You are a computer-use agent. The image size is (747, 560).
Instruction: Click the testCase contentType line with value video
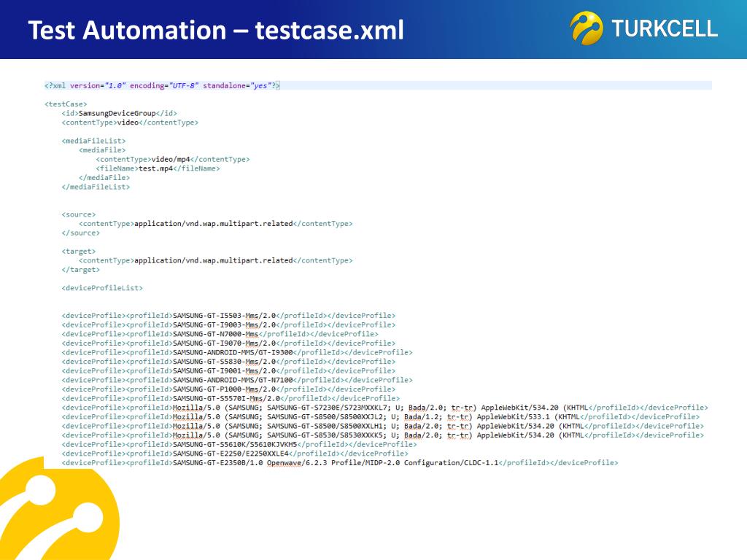[130, 122]
